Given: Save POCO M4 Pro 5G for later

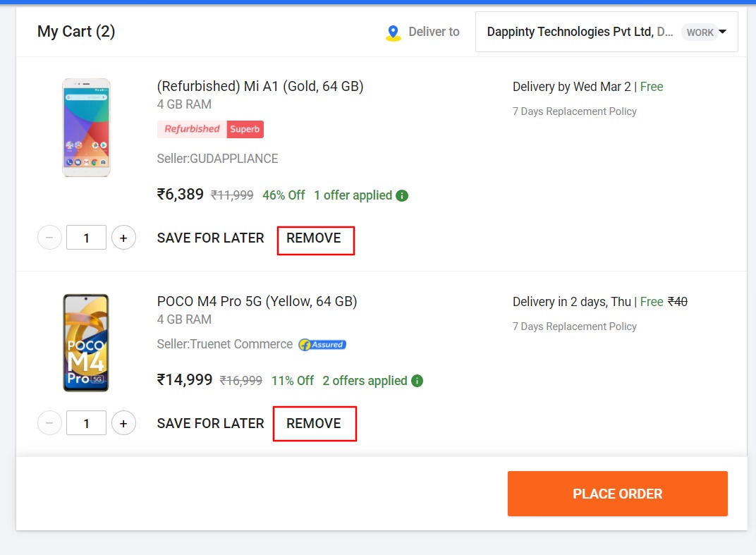Looking at the screenshot, I should [x=210, y=424].
